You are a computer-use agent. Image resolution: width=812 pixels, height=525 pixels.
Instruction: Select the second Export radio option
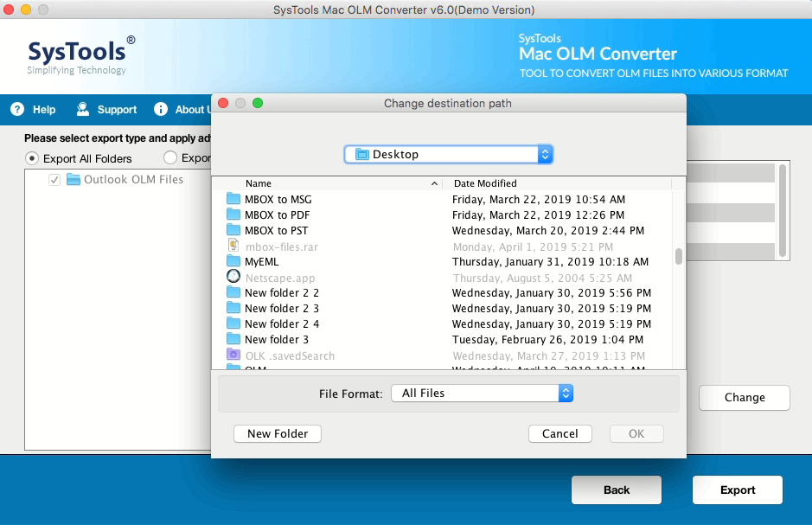pos(169,157)
